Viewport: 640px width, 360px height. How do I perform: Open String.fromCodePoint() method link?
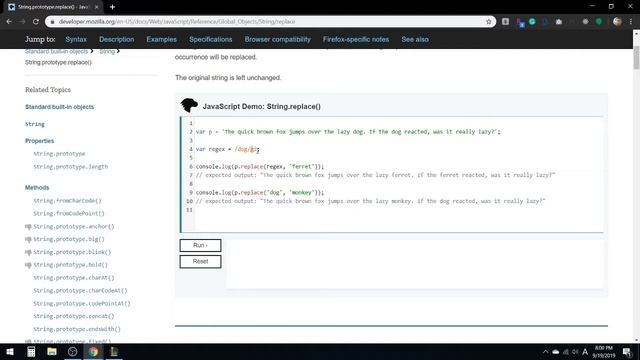click(69, 213)
